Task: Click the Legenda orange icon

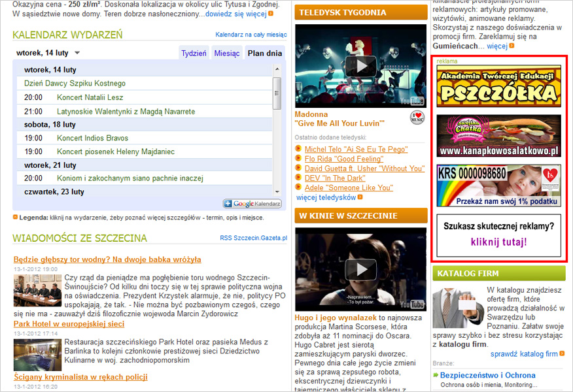Action: coord(15,217)
